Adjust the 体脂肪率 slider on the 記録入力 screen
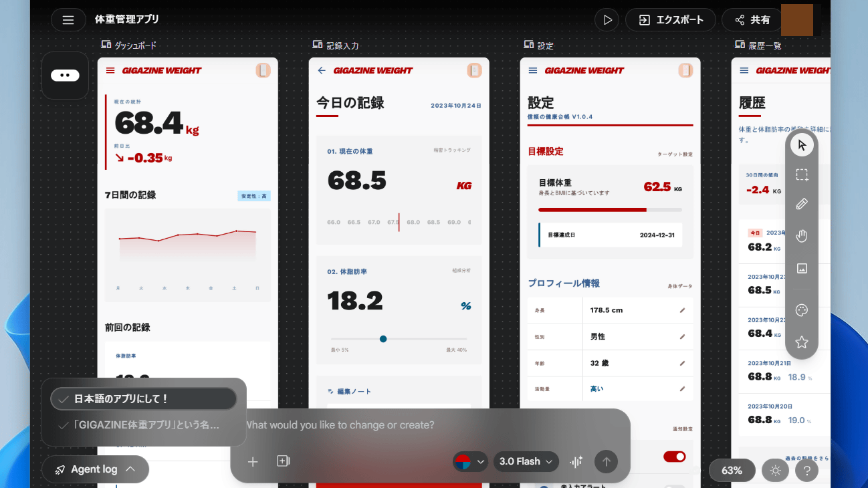The height and width of the screenshot is (488, 868). click(x=383, y=338)
